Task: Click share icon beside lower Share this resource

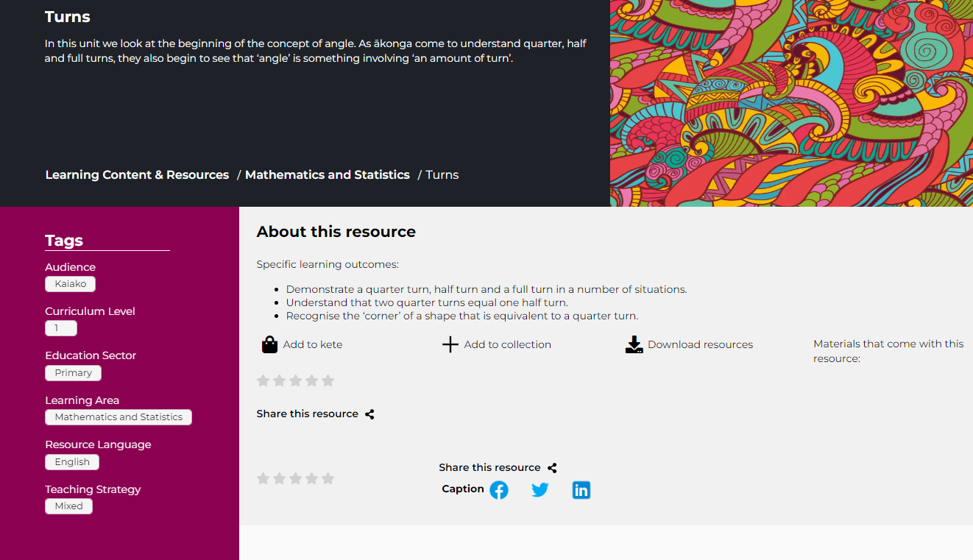Action: coord(552,468)
